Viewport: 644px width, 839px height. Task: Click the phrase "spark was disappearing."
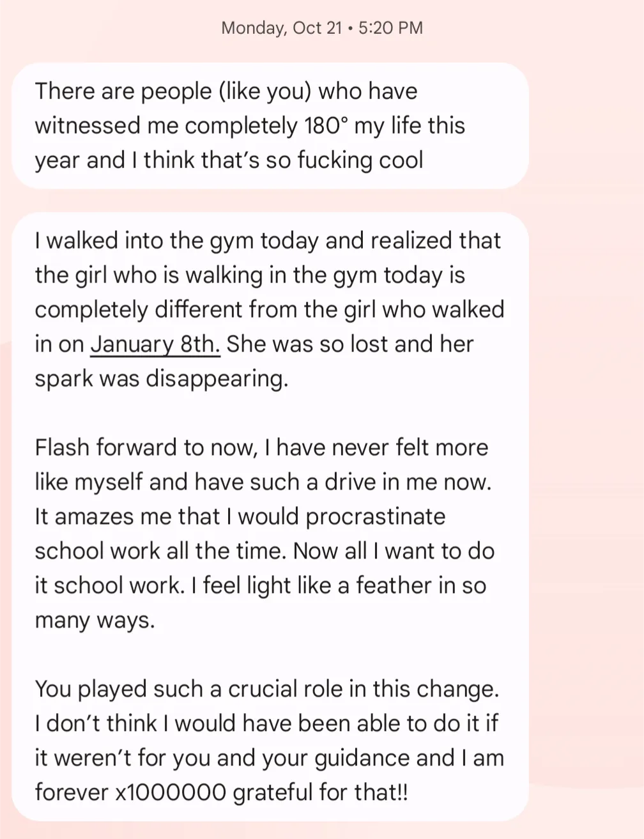click(162, 379)
